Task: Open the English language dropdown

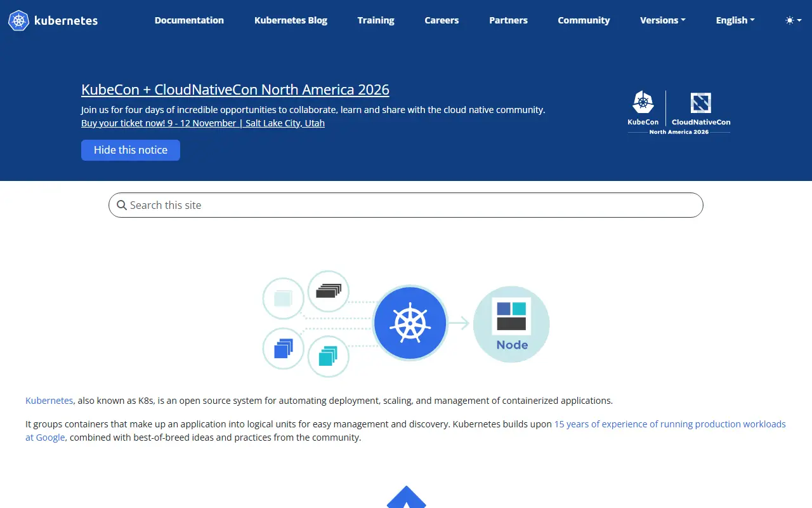Action: coord(735,20)
